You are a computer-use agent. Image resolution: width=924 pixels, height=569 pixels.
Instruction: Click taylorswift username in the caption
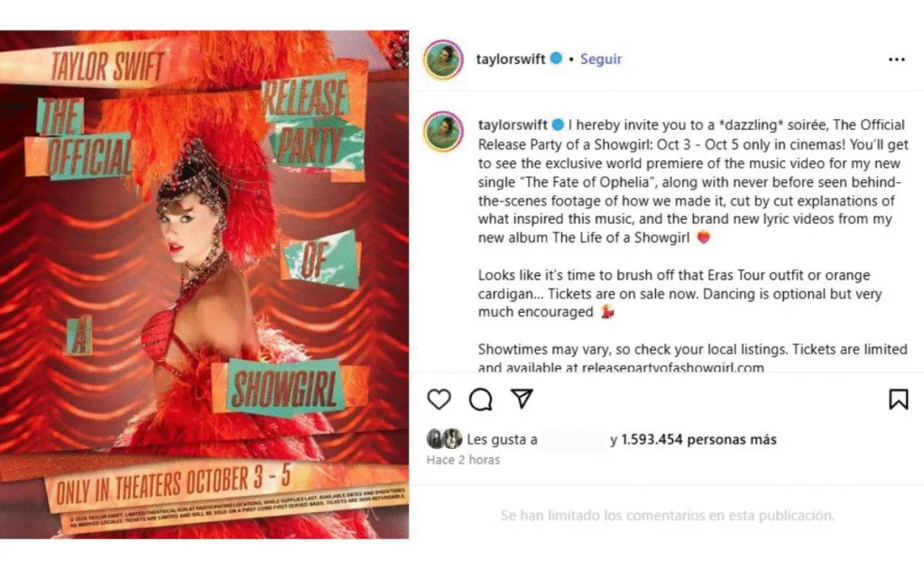[x=513, y=124]
